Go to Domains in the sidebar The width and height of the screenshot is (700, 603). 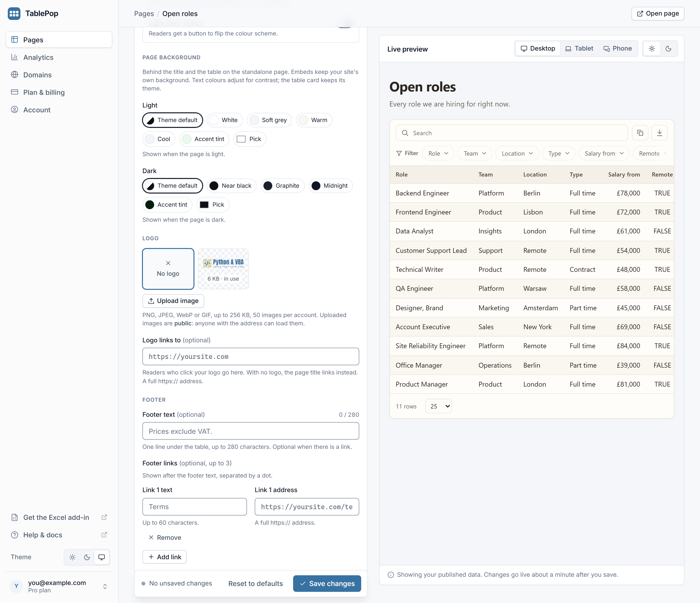click(59, 75)
